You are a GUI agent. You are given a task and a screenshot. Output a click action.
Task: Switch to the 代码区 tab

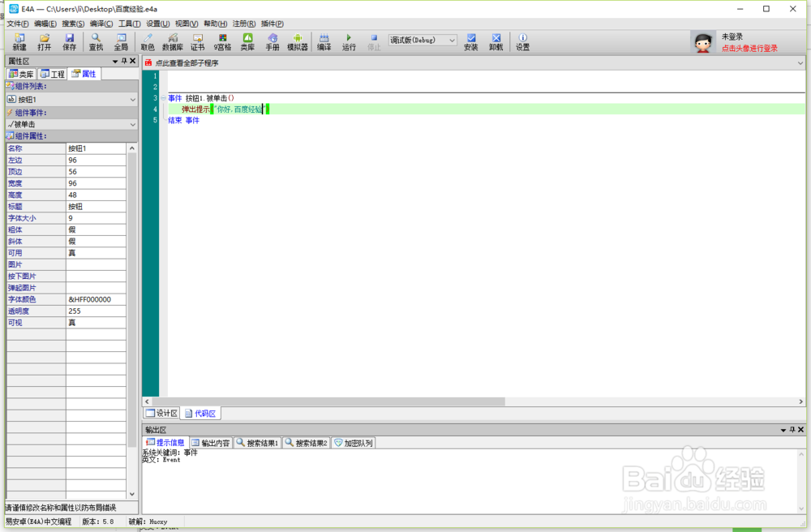200,413
